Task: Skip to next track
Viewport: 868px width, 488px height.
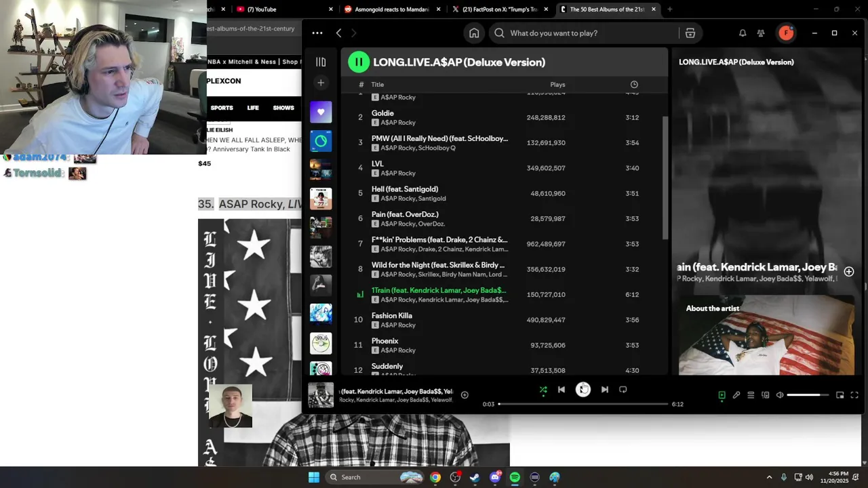Action: (x=605, y=390)
